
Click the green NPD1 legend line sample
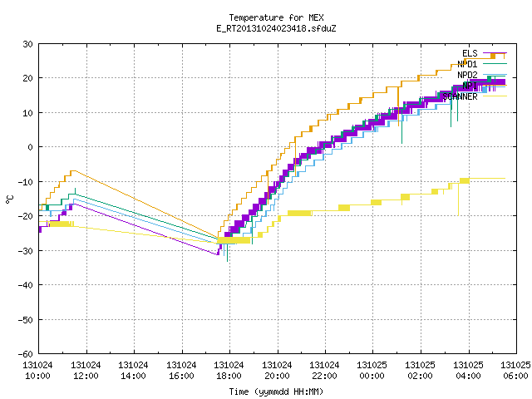495,63
